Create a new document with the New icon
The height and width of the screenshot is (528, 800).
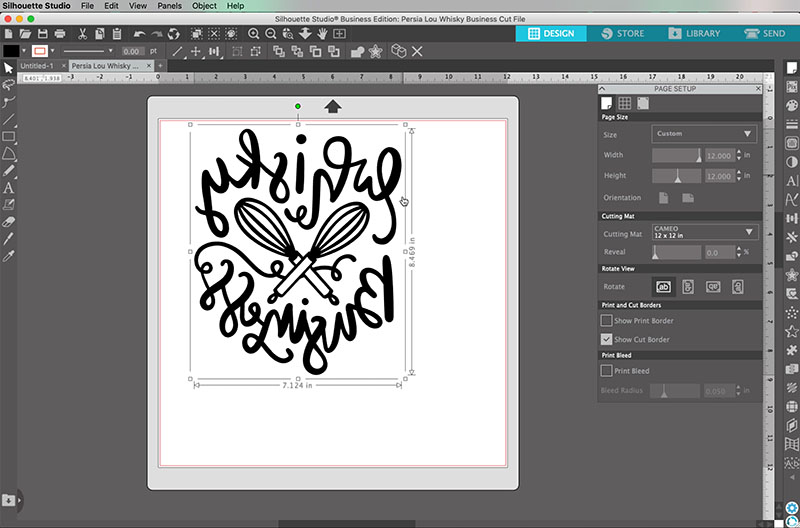click(9, 34)
